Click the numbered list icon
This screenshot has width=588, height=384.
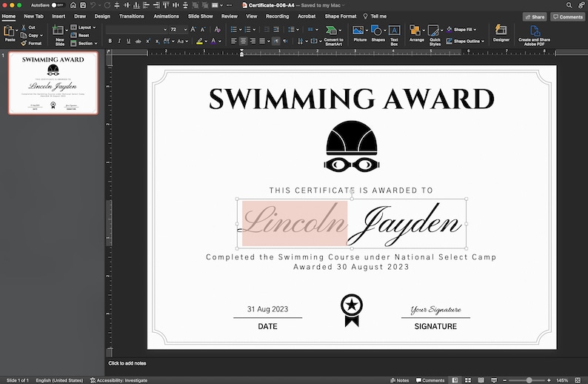point(247,29)
